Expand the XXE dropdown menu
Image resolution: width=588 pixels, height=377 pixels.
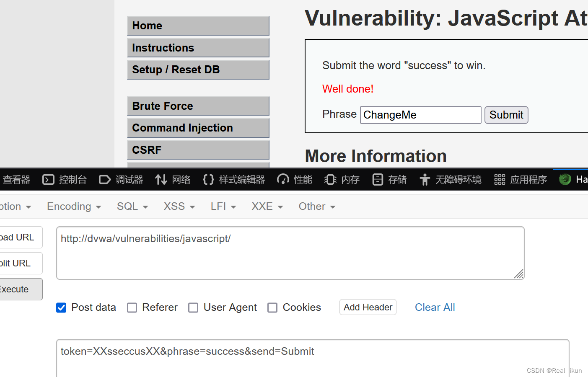(x=267, y=207)
